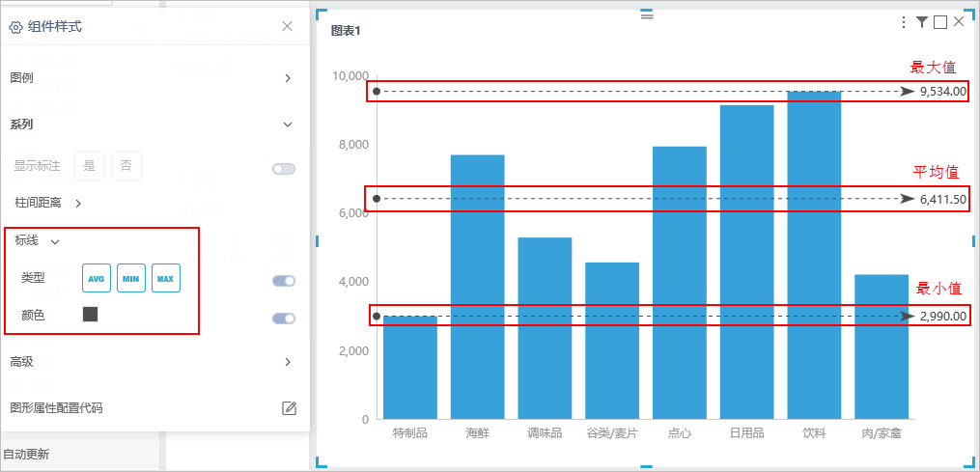
Task: Click the 饮料 bar
Action: [814, 255]
